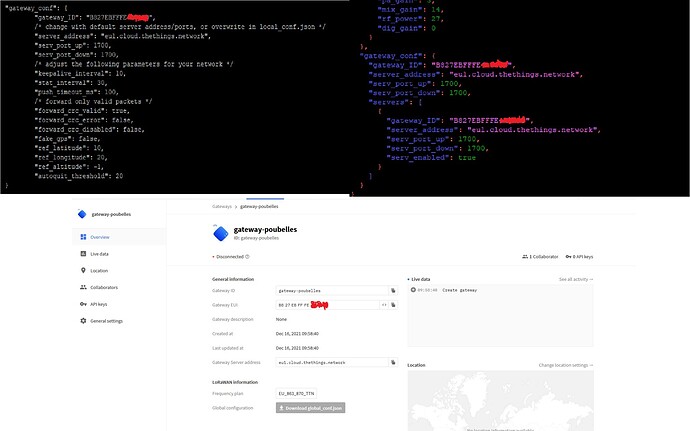Click the gateway-poubelles blue gateway icon in header
This screenshot has width=690, height=431.
(222, 233)
